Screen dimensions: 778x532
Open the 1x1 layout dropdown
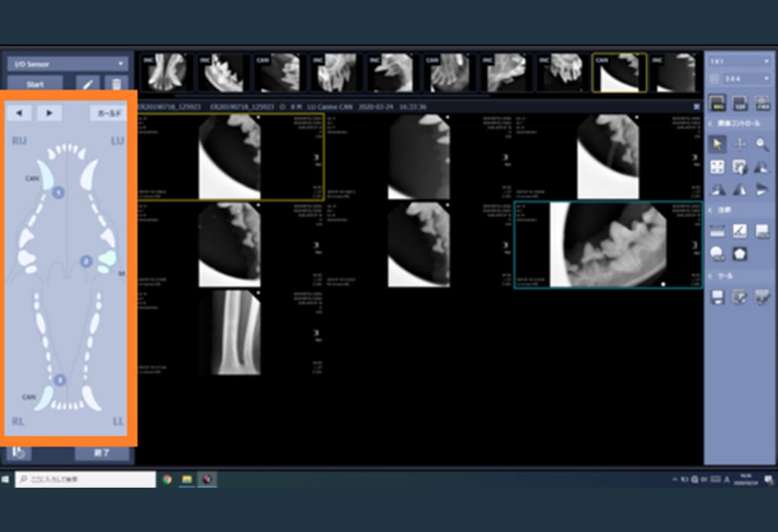click(x=740, y=60)
